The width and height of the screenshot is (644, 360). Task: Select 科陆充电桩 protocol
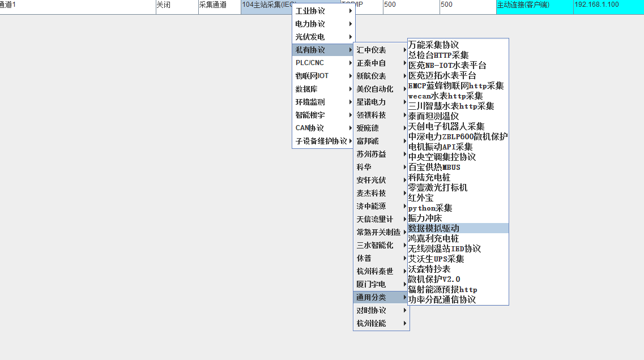point(458,177)
